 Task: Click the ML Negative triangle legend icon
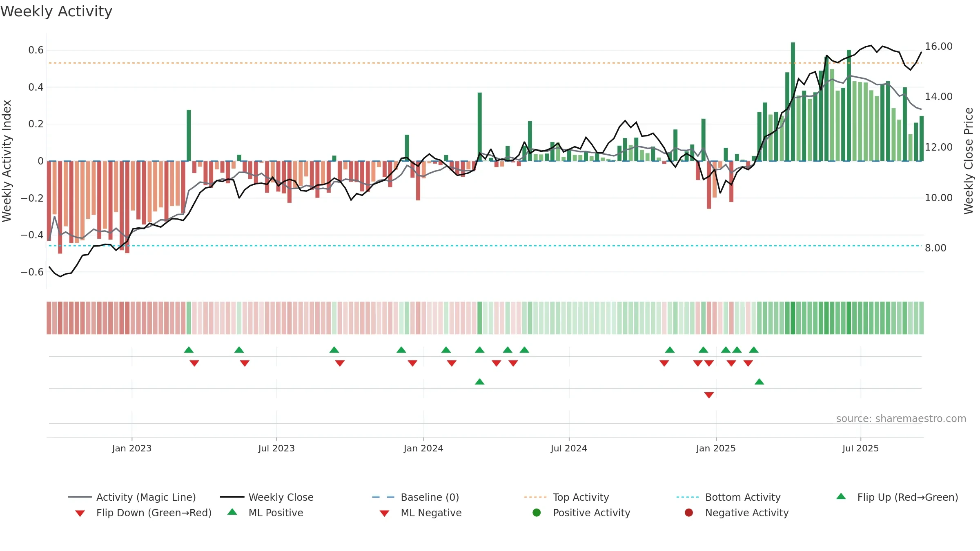coord(384,513)
